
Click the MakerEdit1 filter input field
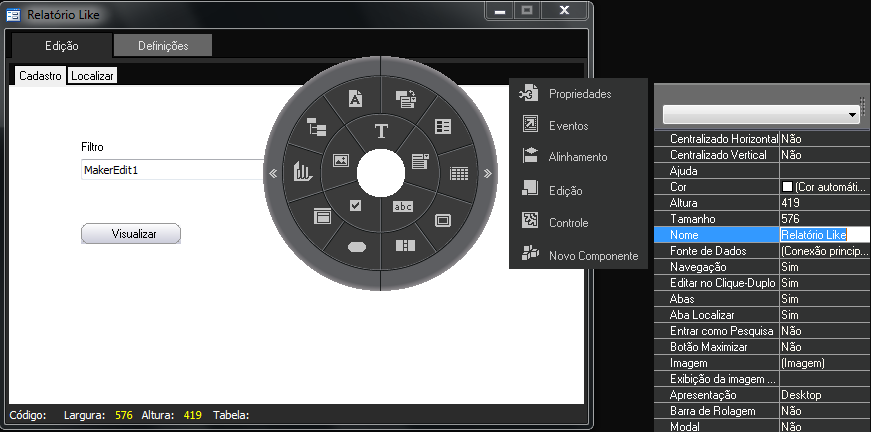tap(172, 170)
